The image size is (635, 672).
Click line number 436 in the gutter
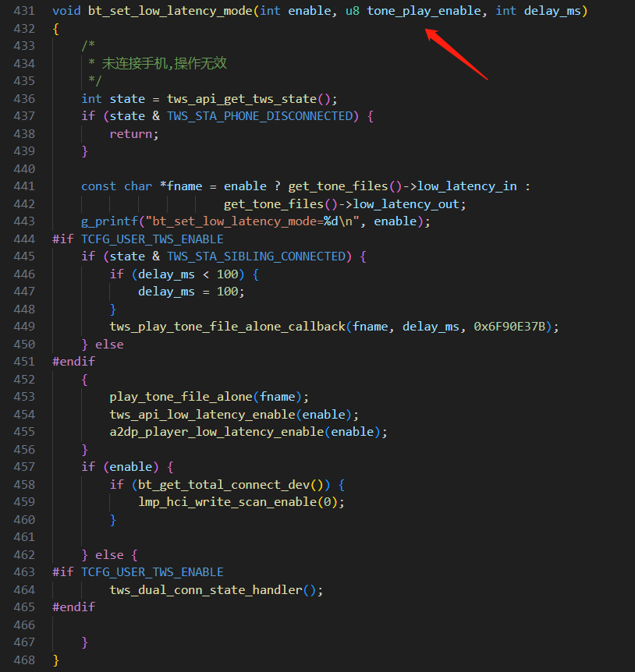point(24,99)
